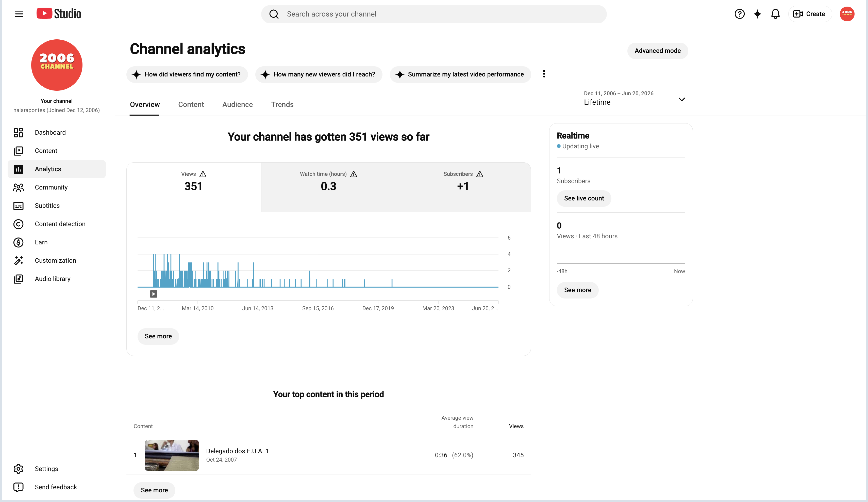Open the three-dot more options menu
The height and width of the screenshot is (502, 868).
coord(544,74)
